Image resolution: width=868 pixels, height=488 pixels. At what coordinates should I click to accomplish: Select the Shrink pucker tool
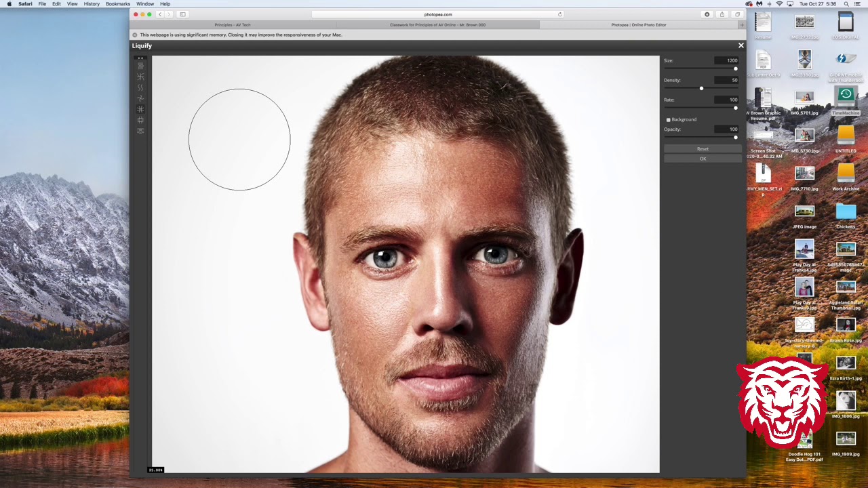pos(140,109)
